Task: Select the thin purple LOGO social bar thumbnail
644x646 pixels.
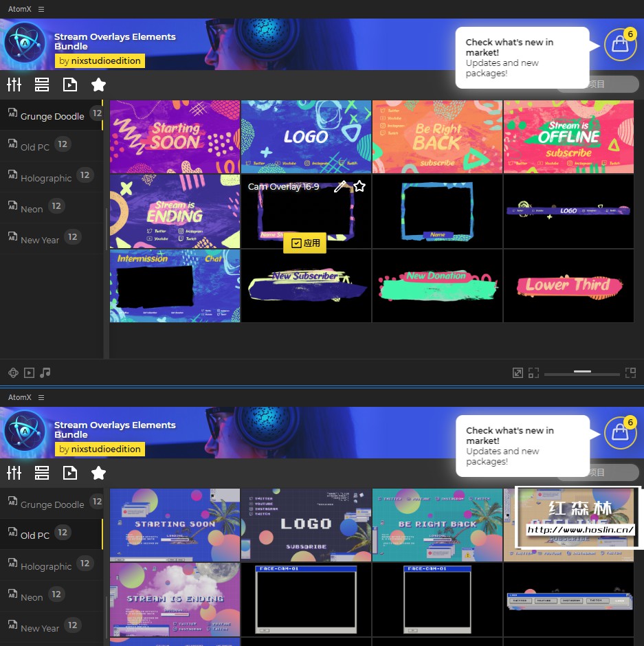Action: pyautogui.click(x=568, y=212)
